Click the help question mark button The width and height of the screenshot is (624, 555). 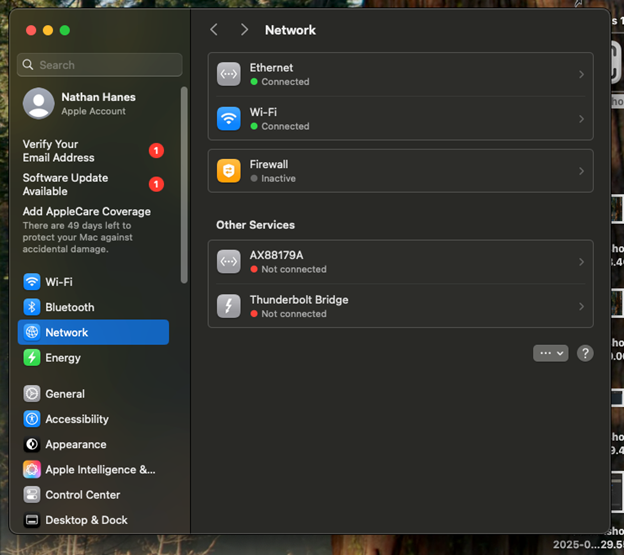tap(585, 353)
